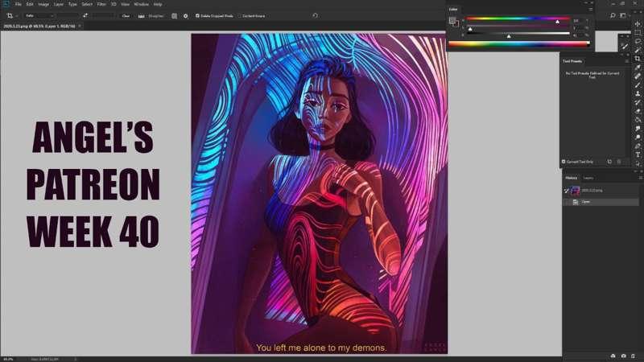This screenshot has width=644, height=362.
Task: Click the Crop tool icon in options bar
Action: click(10, 15)
